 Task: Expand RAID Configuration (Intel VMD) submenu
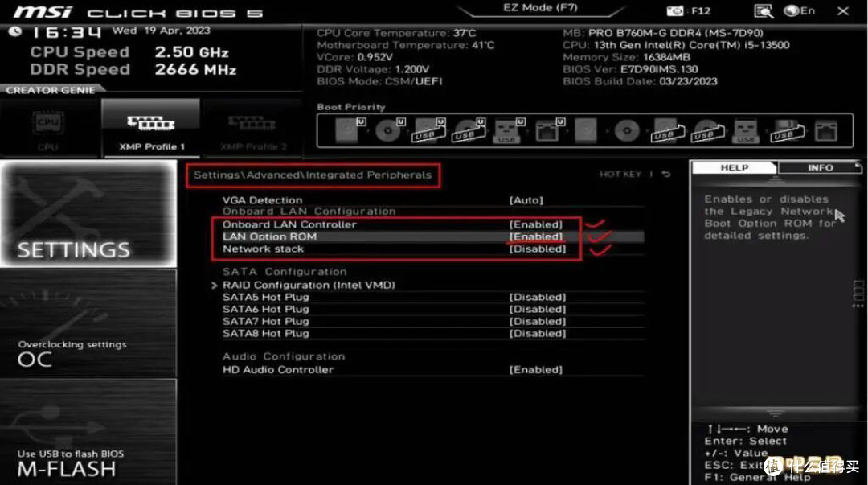point(309,285)
